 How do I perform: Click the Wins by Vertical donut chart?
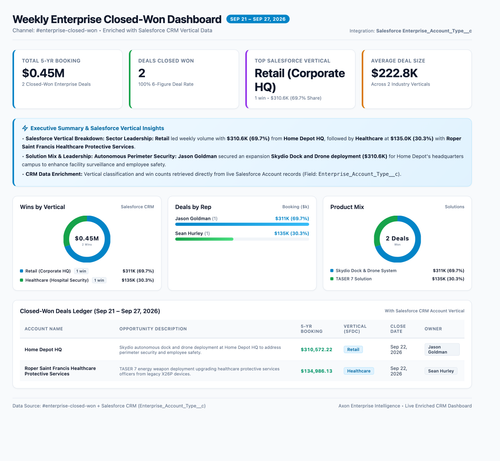[x=87, y=239]
